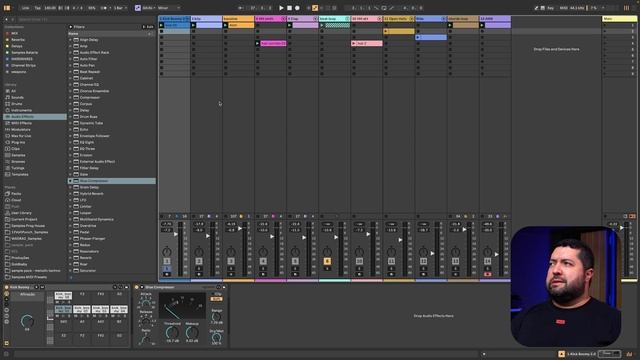Screen dimensions: 640x360
Task: Expand the Glue Compressor entry
Action: (x=70, y=181)
